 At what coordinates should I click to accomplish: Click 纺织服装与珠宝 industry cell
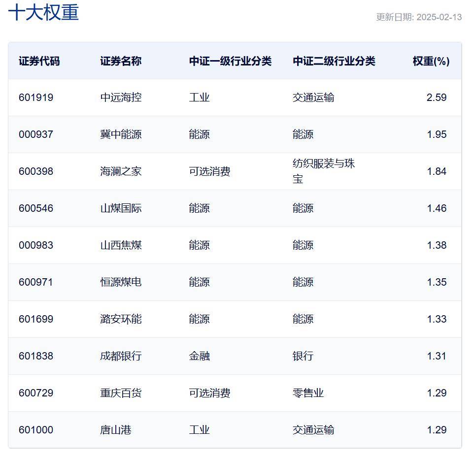click(x=324, y=171)
